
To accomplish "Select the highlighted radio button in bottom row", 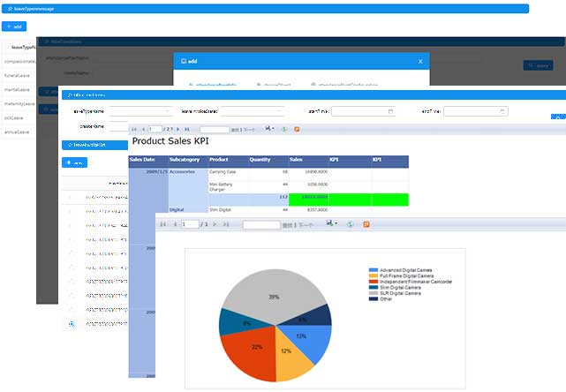I will [71, 325].
